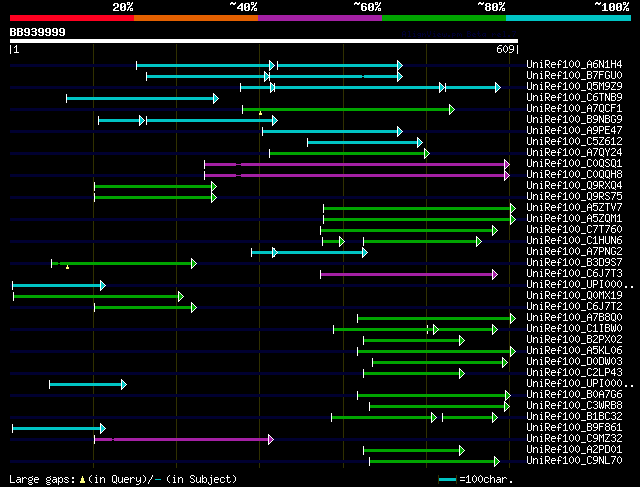Image resolution: width=640 pixels, height=487 pixels.
Task: Select the UniRef100_B9F861 label
Action: (x=574, y=428)
